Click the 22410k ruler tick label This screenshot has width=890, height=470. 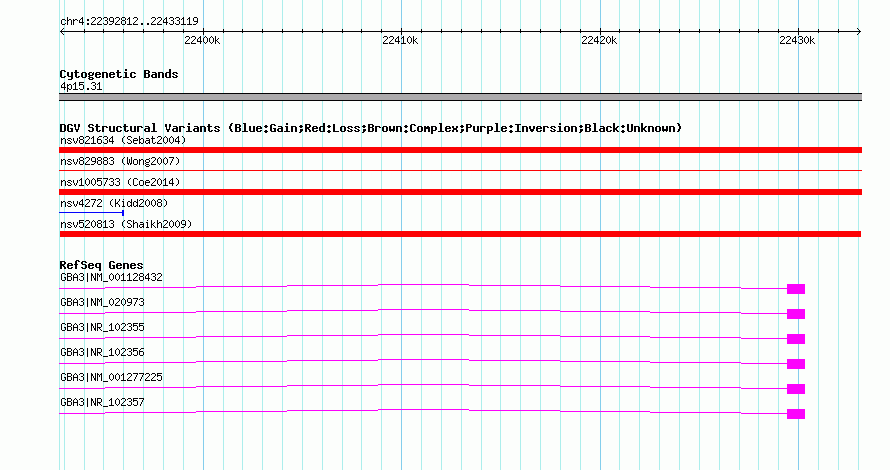pyautogui.click(x=401, y=40)
